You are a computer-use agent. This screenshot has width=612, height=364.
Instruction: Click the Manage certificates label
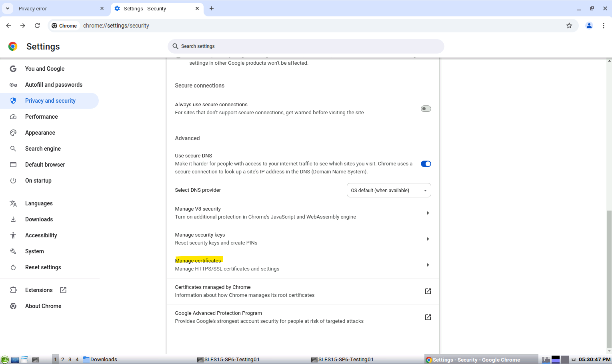(x=198, y=261)
